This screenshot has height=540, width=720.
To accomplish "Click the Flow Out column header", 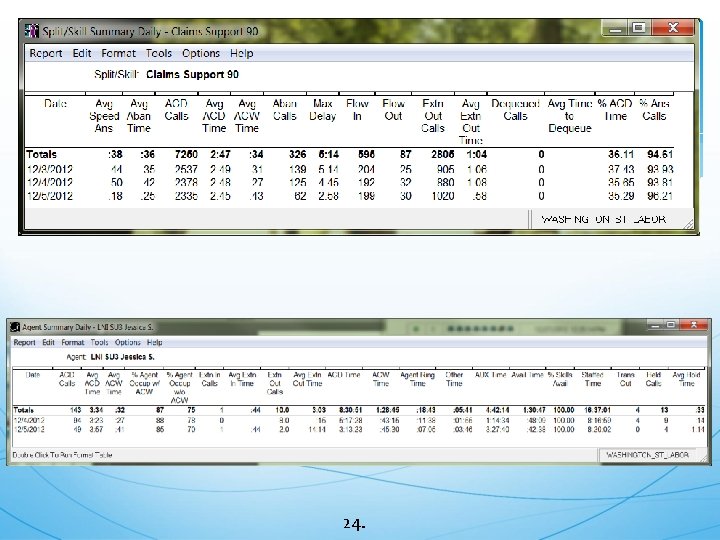I will [x=394, y=110].
